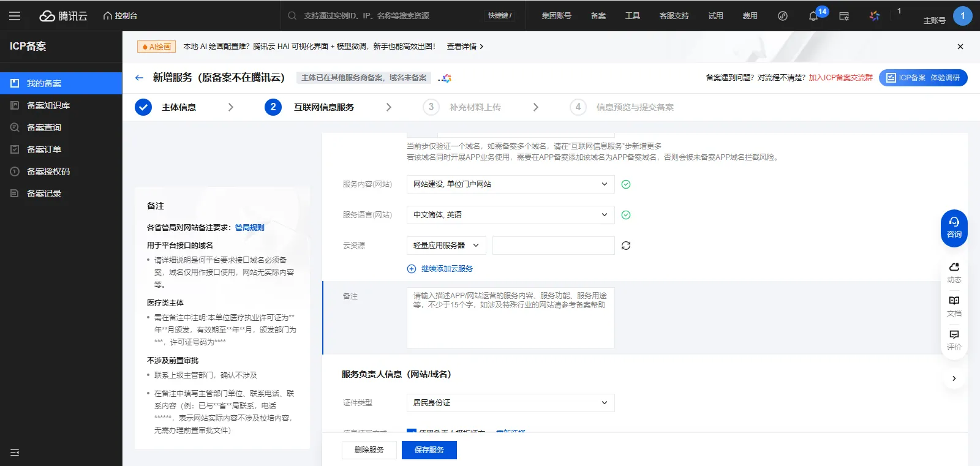Screen dimensions: 980x466
Task: Open the 管局规则 link
Action: pyautogui.click(x=250, y=228)
